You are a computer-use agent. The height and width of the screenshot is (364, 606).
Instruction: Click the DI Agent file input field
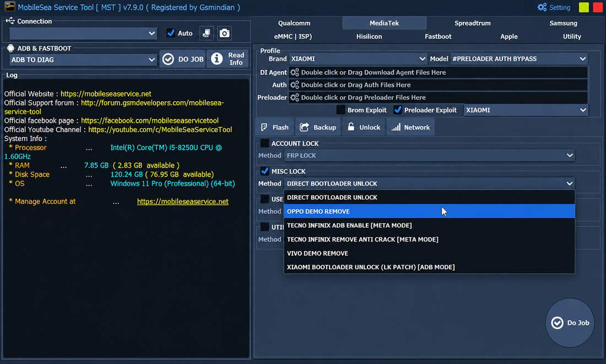click(438, 72)
